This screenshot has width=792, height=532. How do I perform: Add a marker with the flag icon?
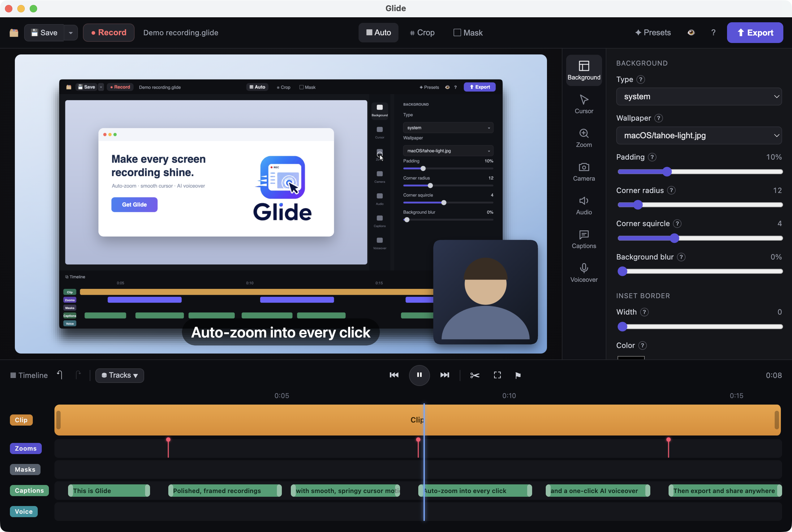tap(518, 375)
